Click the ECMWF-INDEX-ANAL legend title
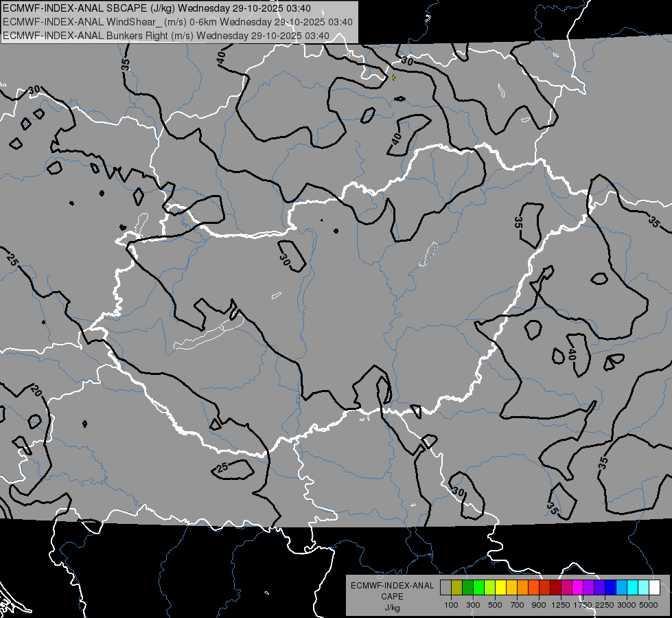 tap(392, 586)
